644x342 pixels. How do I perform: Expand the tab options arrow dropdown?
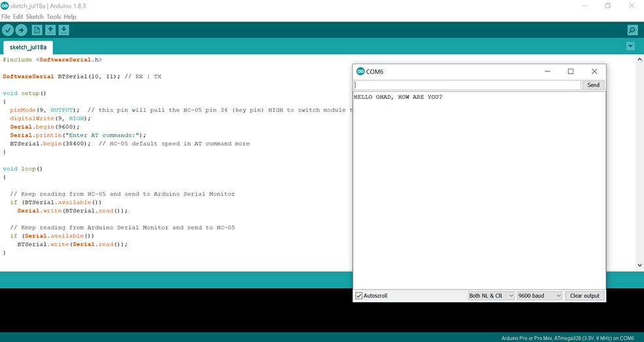point(630,46)
